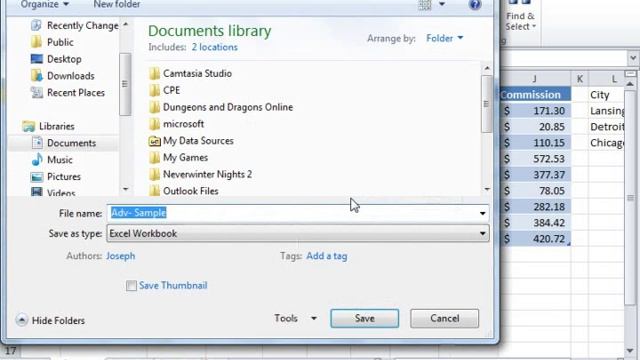The image size is (640, 360).
Task: Click the Recently Changed icon
Action: (x=36, y=25)
